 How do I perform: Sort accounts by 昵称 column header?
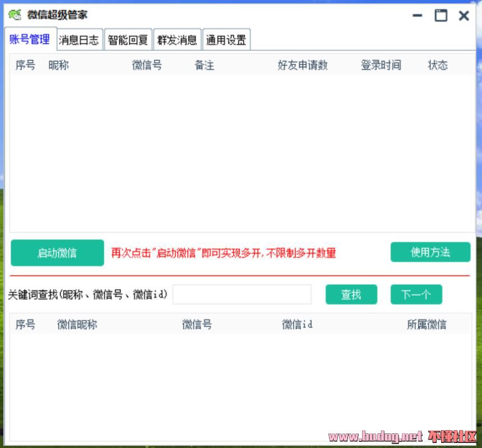[58, 65]
